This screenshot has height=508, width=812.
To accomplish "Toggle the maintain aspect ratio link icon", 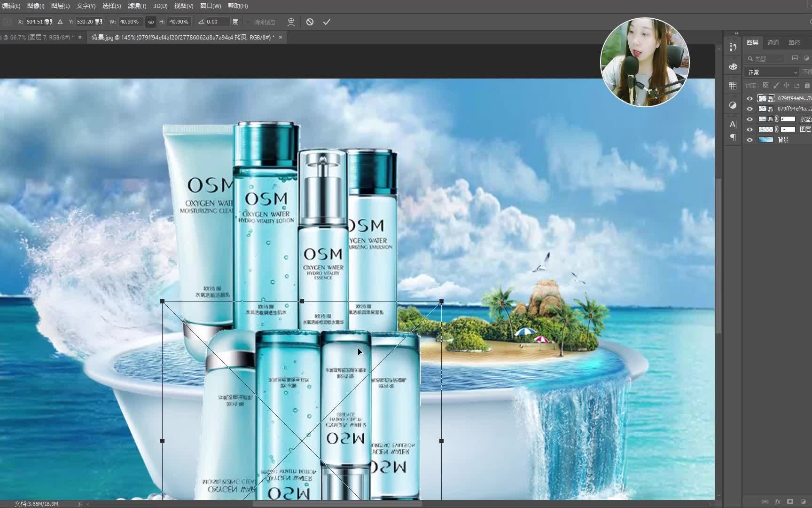I will coord(151,22).
